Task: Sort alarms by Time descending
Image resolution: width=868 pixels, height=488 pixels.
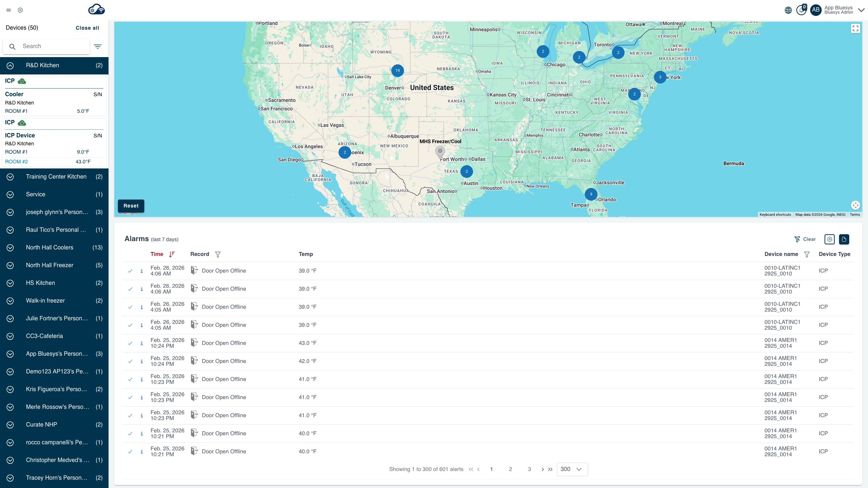Action: click(172, 254)
